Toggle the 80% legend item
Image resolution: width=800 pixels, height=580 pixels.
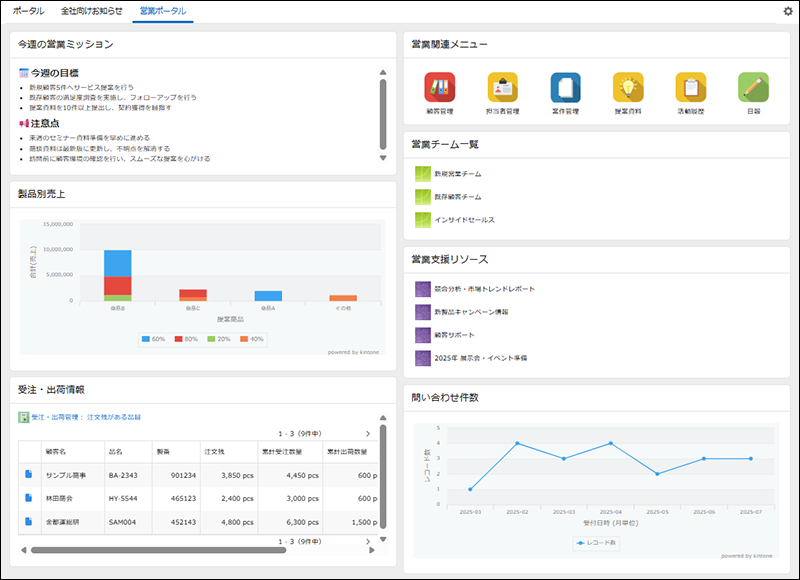pos(186,339)
